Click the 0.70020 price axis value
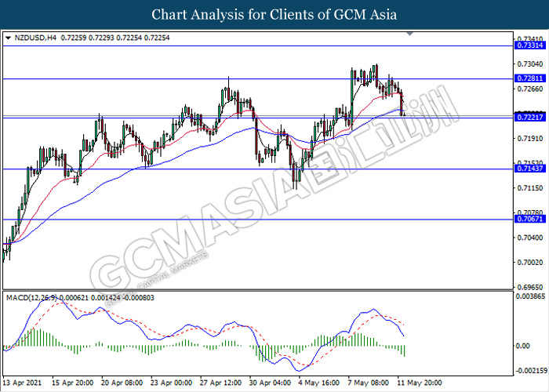The width and height of the screenshot is (549, 392). [x=530, y=263]
